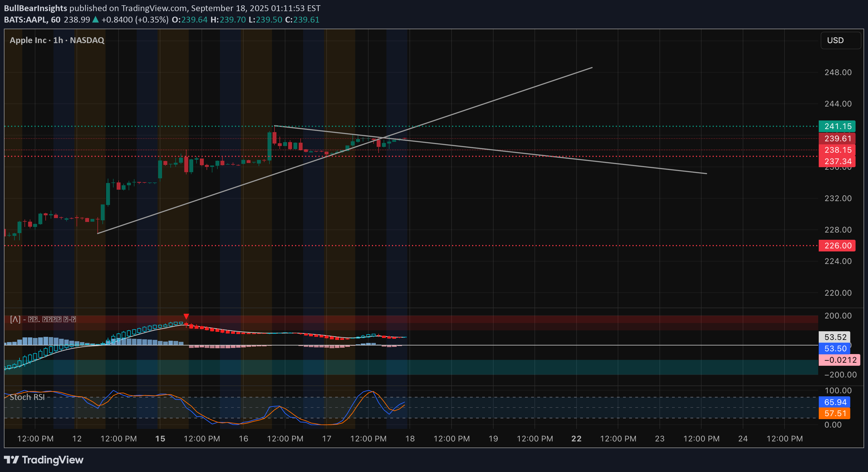Viewport: 868px width, 472px height.
Task: Click the 100.00 Stoch RSI axis value
Action: pyautogui.click(x=838, y=391)
